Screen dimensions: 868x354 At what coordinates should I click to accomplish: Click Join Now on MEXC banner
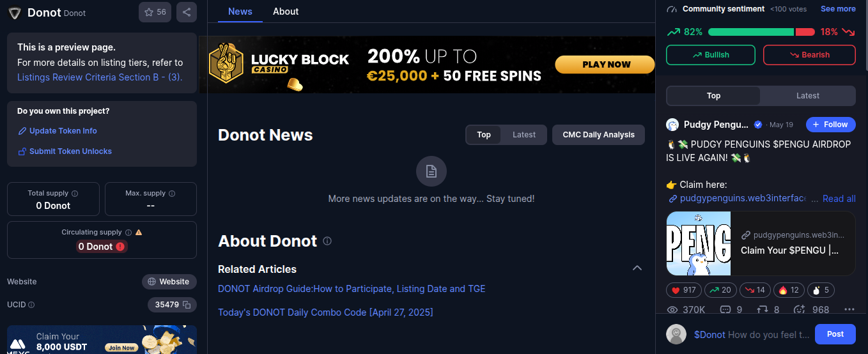point(121,348)
